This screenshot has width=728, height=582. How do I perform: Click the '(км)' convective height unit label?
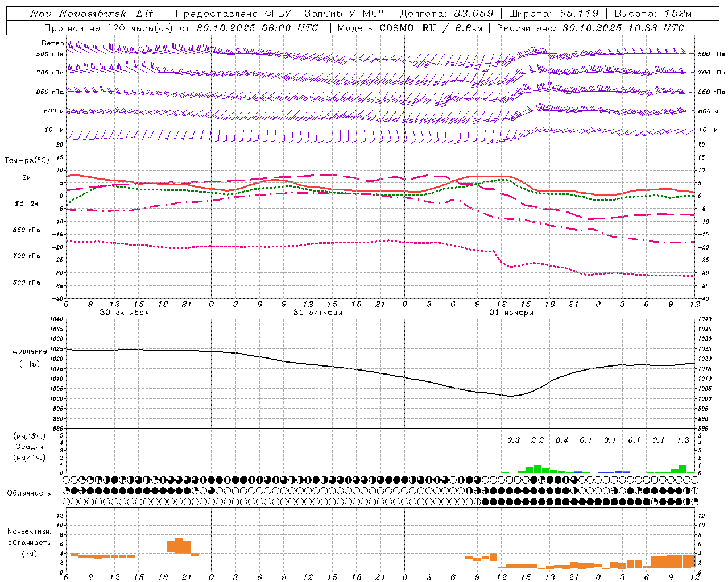[30, 554]
